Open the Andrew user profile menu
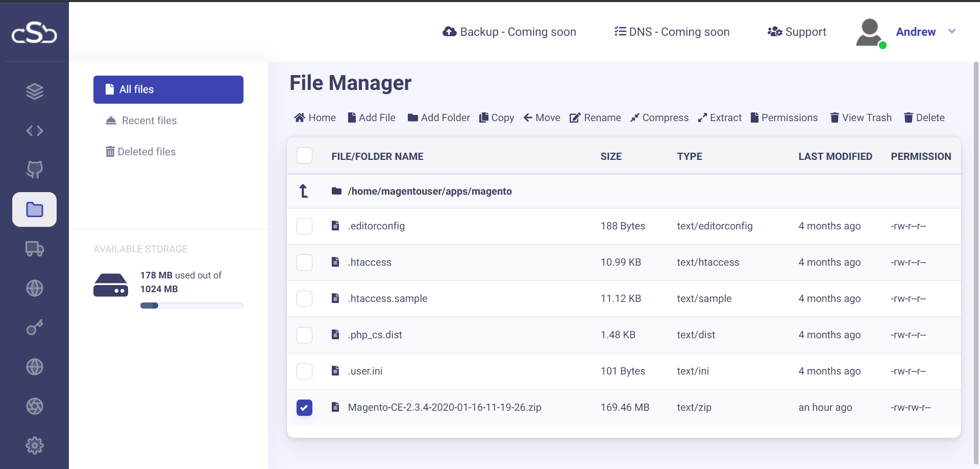The image size is (980, 469). tap(915, 32)
